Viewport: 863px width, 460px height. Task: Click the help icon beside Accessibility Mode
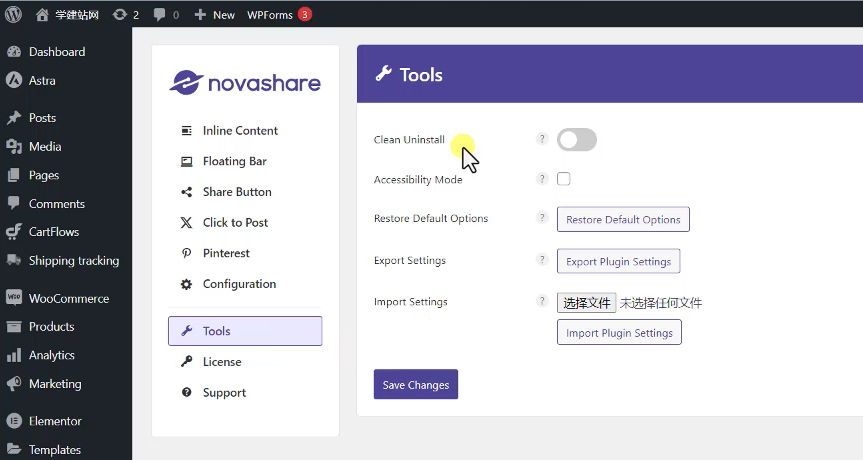click(542, 179)
